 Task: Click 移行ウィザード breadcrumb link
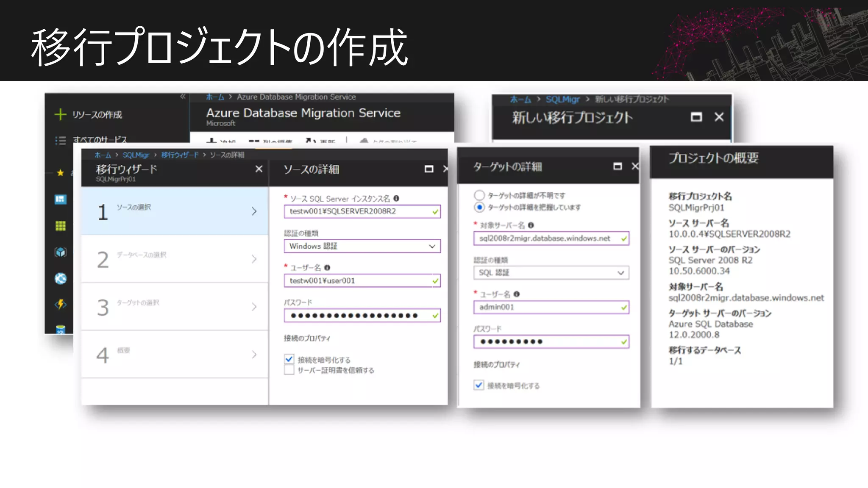pos(180,155)
